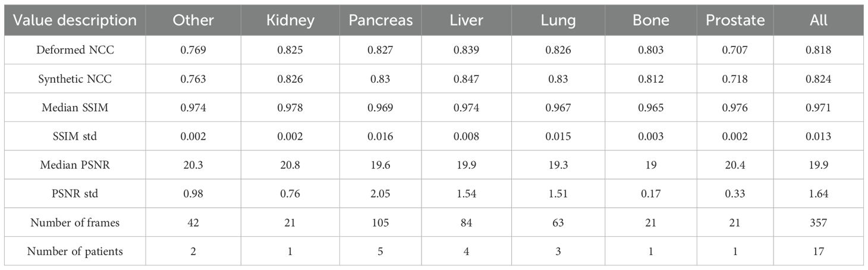Click the Lung column header

[558, 20]
